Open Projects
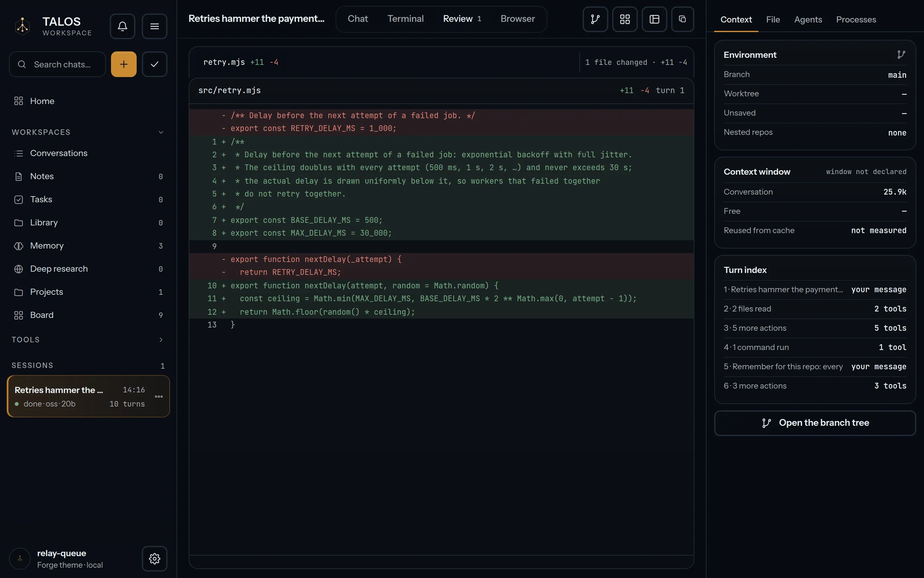 click(88, 292)
